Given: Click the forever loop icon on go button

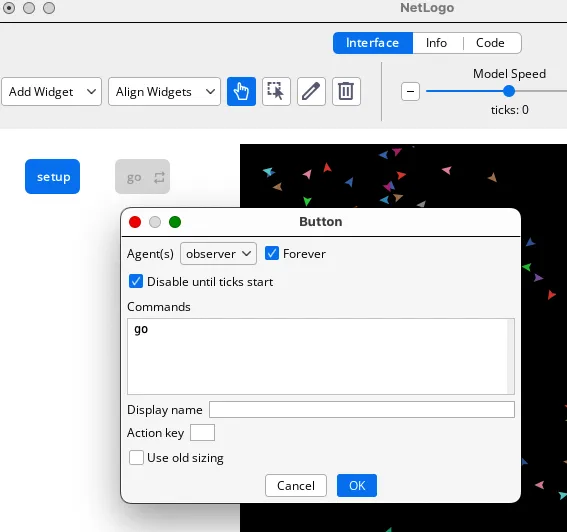Looking at the screenshot, I should pyautogui.click(x=159, y=177).
